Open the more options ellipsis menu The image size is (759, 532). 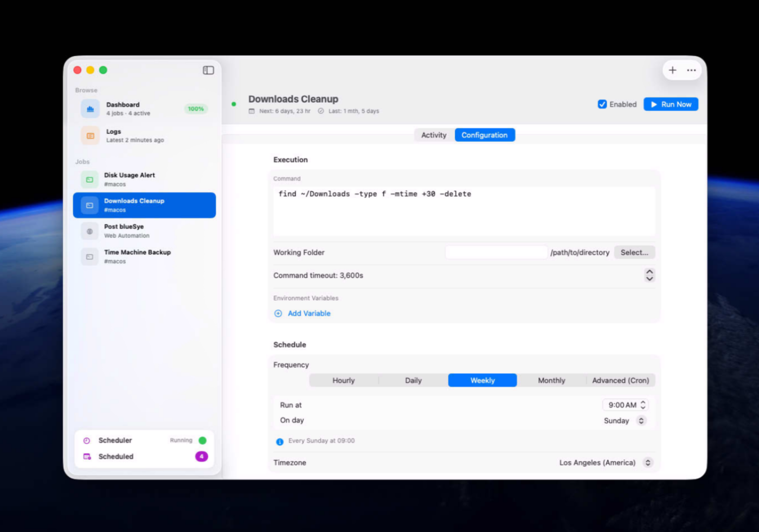(x=691, y=70)
